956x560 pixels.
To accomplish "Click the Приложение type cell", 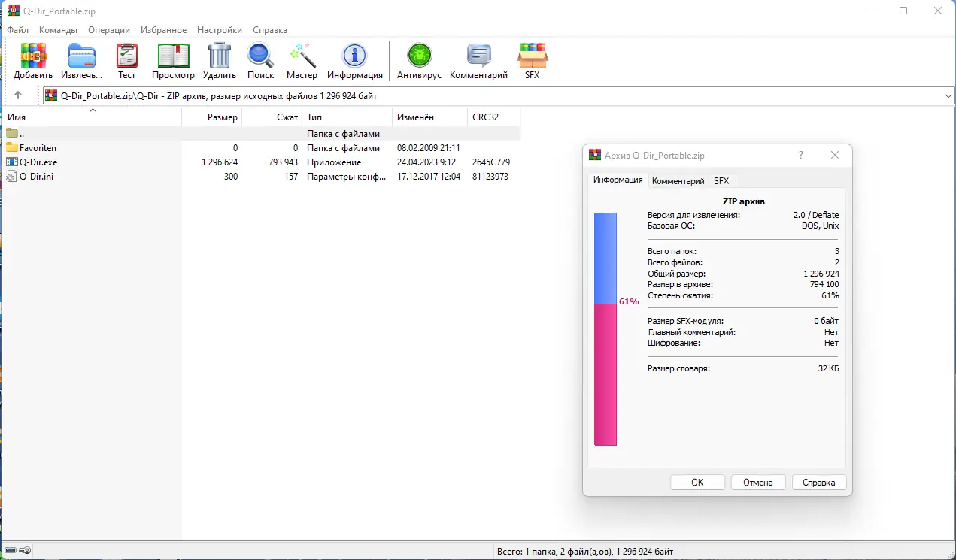I will (x=334, y=162).
